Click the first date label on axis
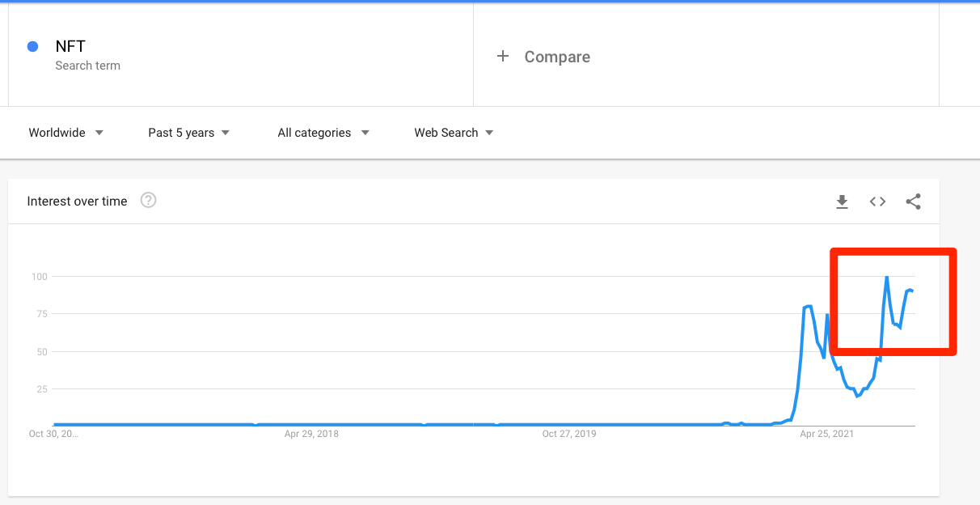The image size is (980, 505). click(53, 434)
